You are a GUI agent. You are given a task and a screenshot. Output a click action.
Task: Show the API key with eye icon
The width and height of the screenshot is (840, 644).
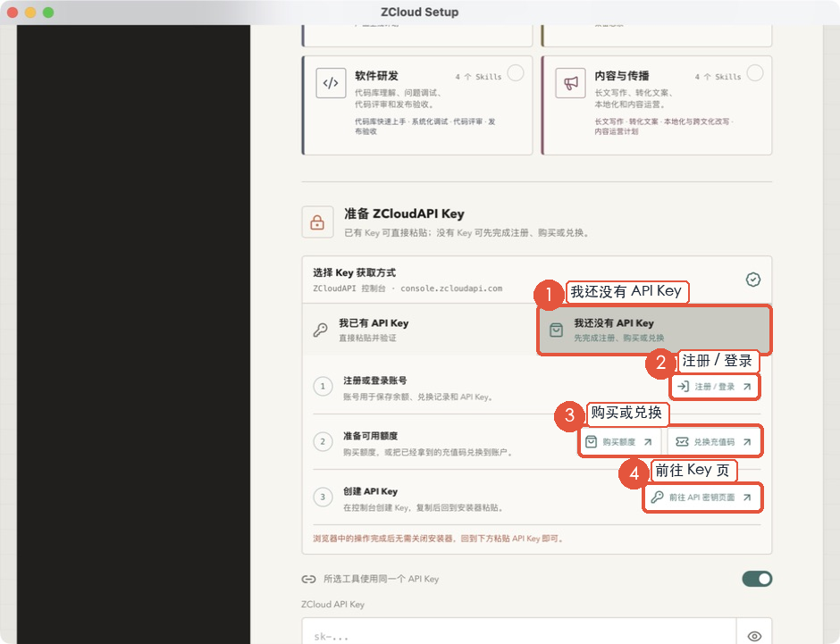pyautogui.click(x=754, y=636)
